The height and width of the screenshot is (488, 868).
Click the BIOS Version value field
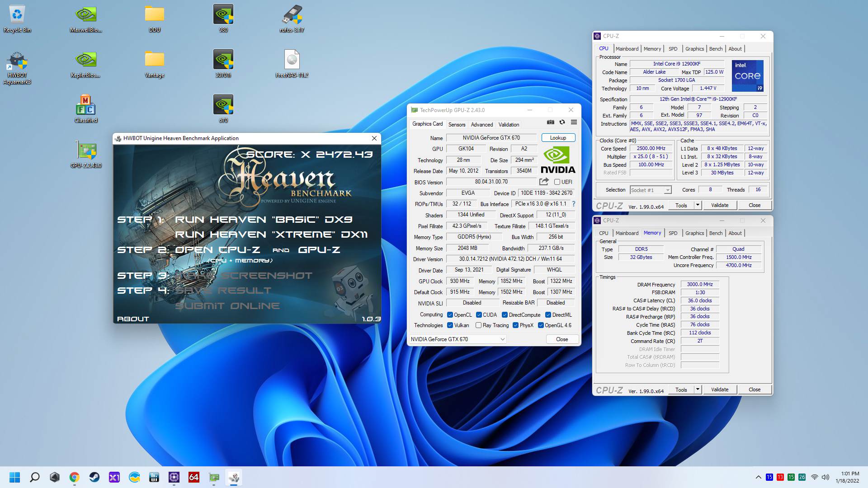[x=491, y=182]
